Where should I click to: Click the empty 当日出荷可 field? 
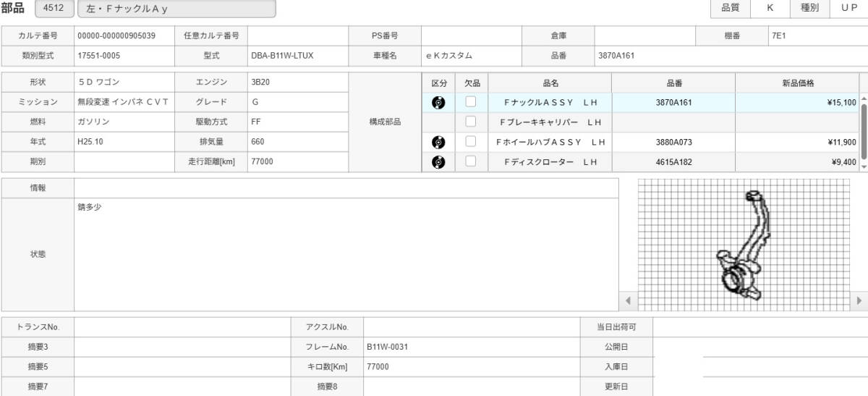pyautogui.click(x=760, y=327)
